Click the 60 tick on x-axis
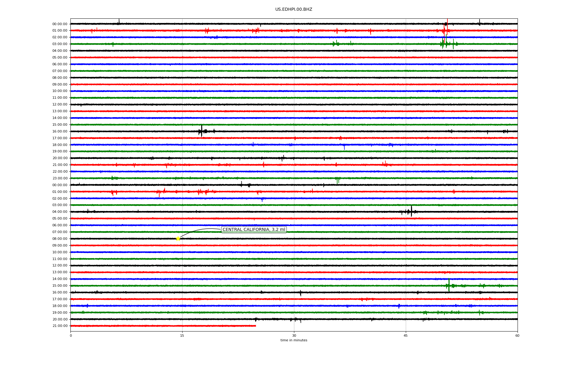Viewport: 588px width, 368px height. click(x=517, y=335)
